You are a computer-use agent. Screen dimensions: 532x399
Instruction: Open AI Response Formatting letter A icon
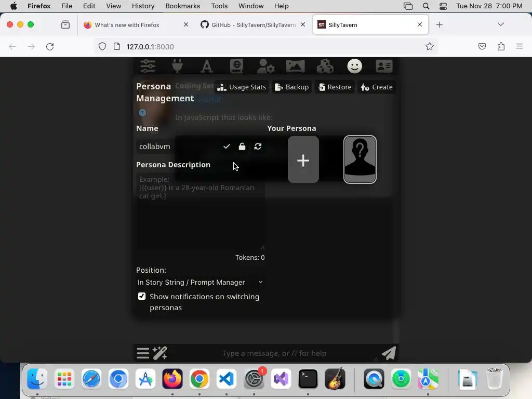[x=207, y=66]
